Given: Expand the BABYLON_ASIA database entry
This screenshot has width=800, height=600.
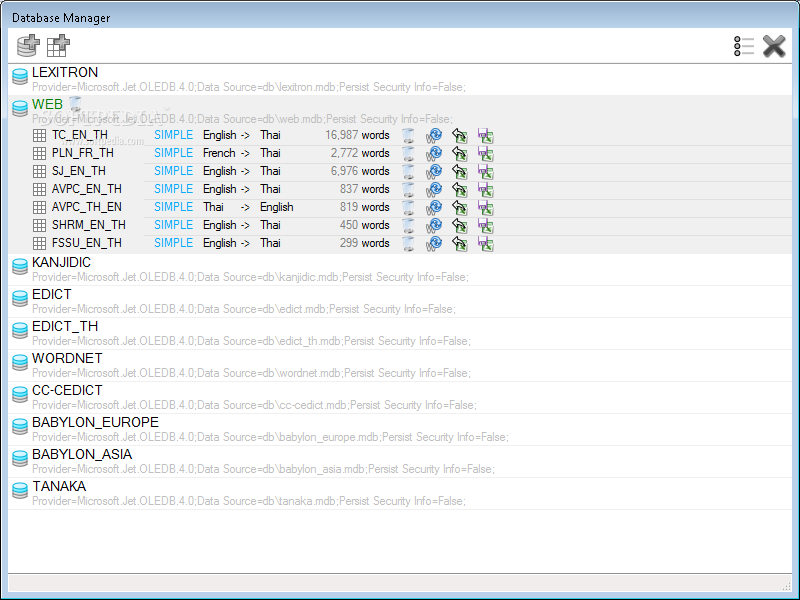Looking at the screenshot, I should point(20,458).
